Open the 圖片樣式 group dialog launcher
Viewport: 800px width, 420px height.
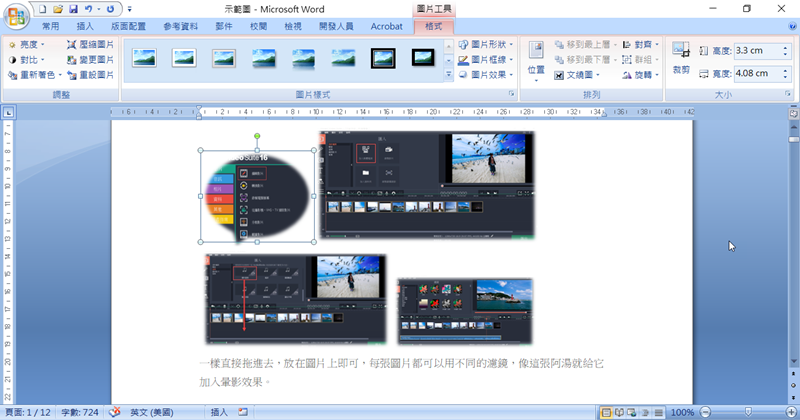[511, 94]
